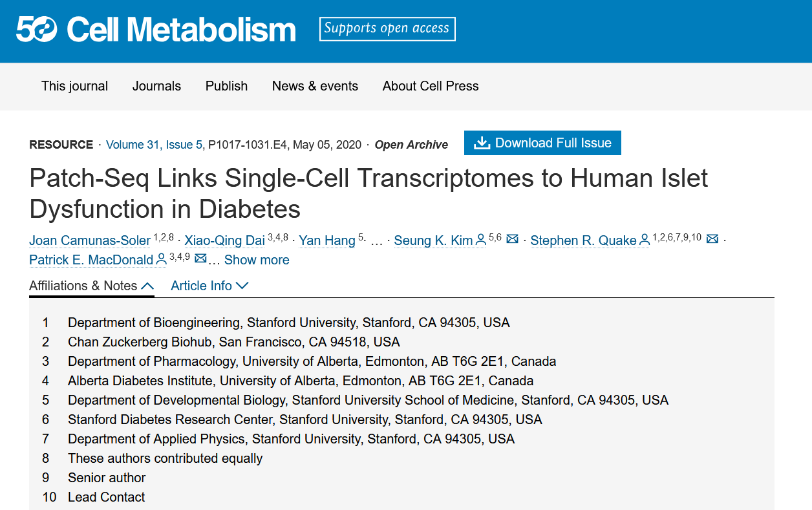Open the Volume 31, Issue 5 link
Viewport: 812px width, 510px height.
154,145
